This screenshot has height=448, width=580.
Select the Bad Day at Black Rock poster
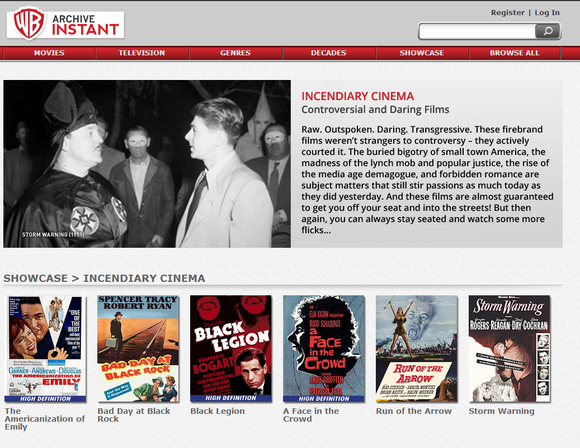click(138, 349)
